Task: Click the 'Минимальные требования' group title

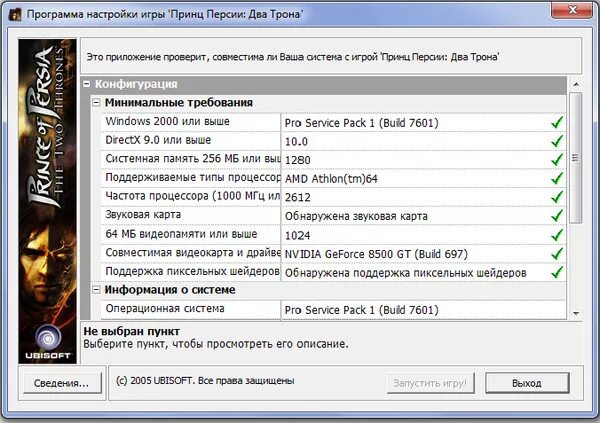Action: point(179,103)
